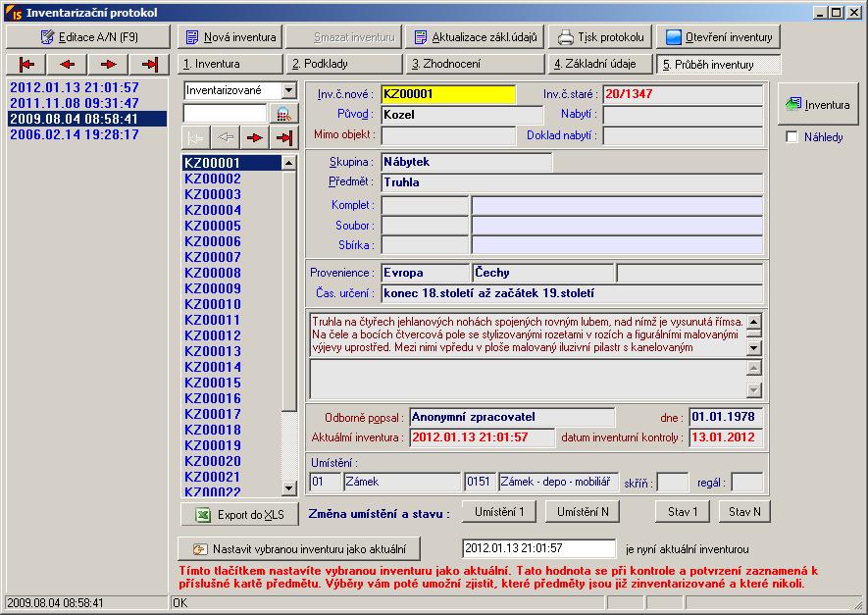Print protocol via Tisk protokolu
Screen dimensions: 868x615
point(600,37)
